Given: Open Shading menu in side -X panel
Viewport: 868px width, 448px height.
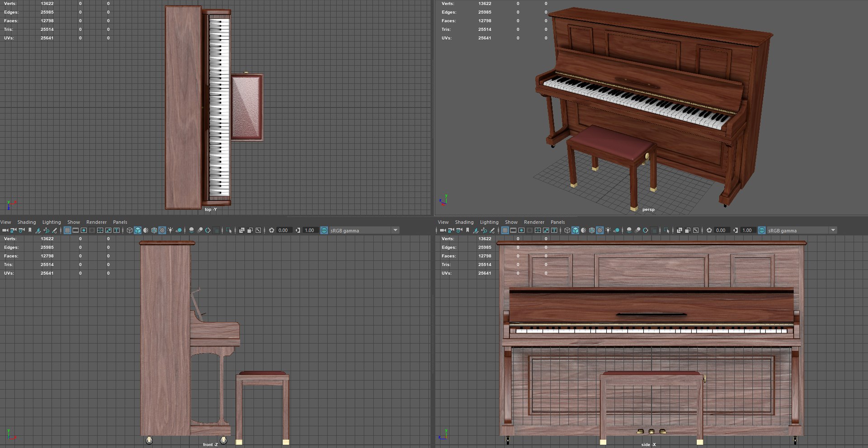Looking at the screenshot, I should 464,222.
